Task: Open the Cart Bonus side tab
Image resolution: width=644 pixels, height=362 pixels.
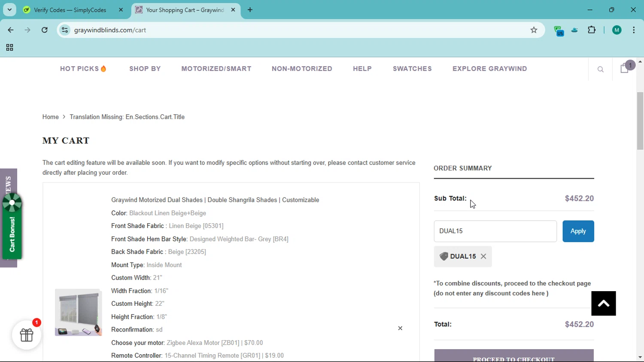Action: click(x=12, y=234)
